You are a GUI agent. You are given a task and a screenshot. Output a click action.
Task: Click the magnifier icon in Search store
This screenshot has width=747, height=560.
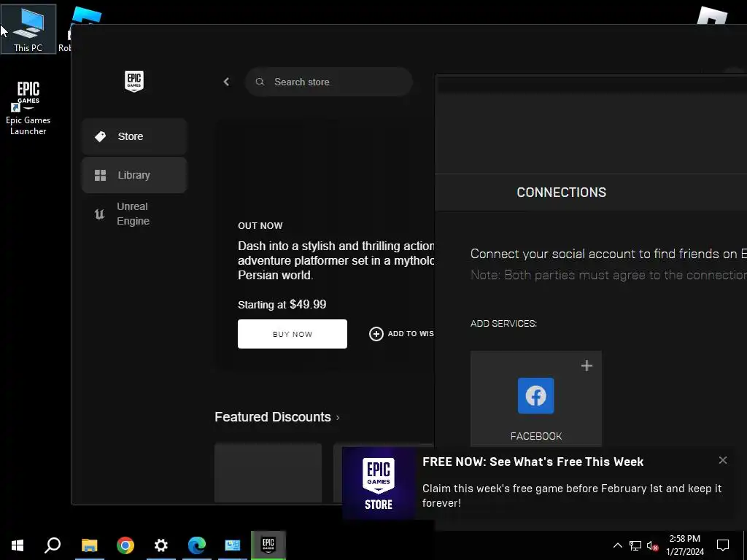(x=260, y=82)
